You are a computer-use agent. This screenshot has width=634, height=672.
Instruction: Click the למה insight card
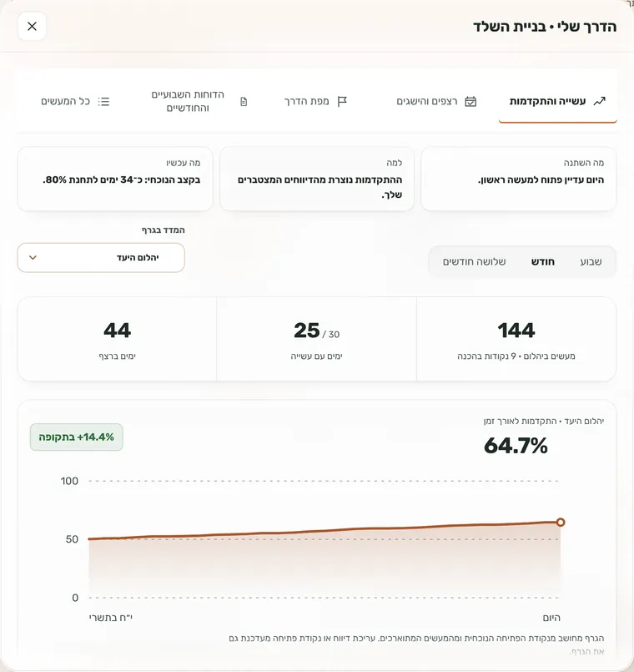click(316, 179)
